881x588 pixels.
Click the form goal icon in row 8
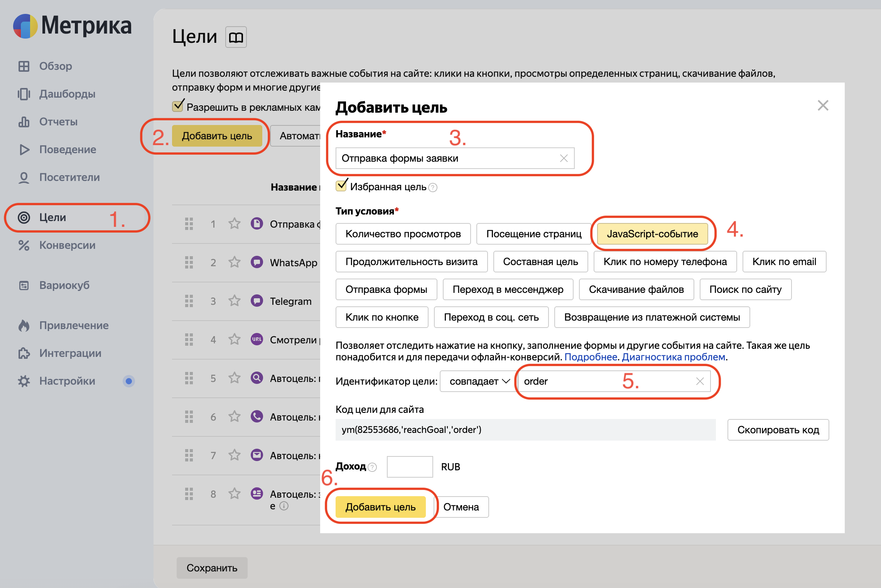point(257,493)
